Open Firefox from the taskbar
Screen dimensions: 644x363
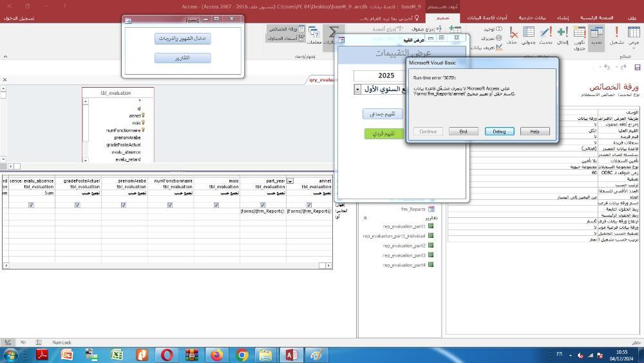pos(217,355)
